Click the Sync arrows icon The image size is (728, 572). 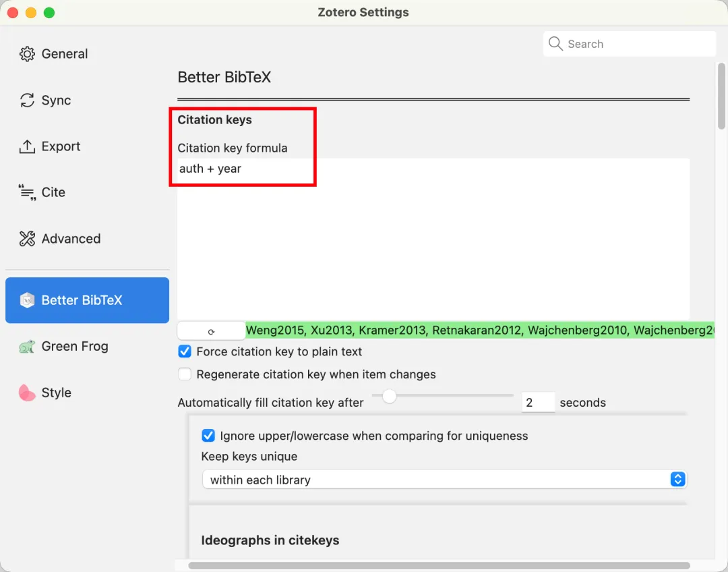[27, 101]
